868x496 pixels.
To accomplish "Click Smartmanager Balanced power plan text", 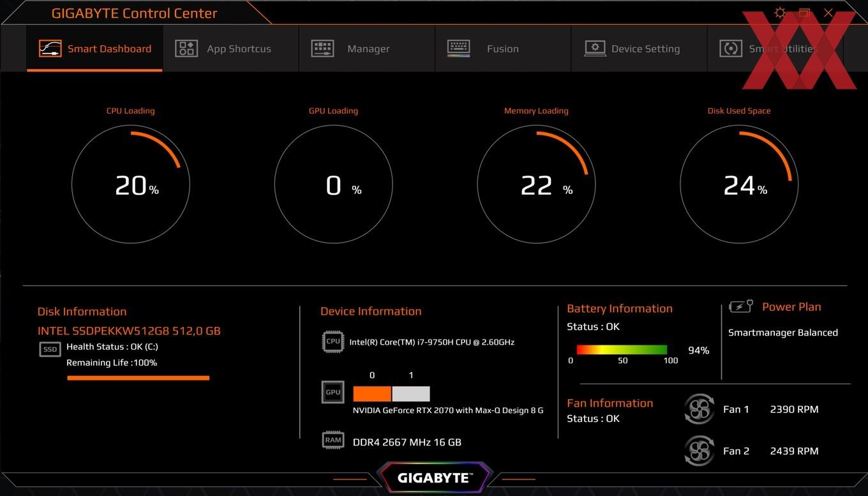I will 783,333.
